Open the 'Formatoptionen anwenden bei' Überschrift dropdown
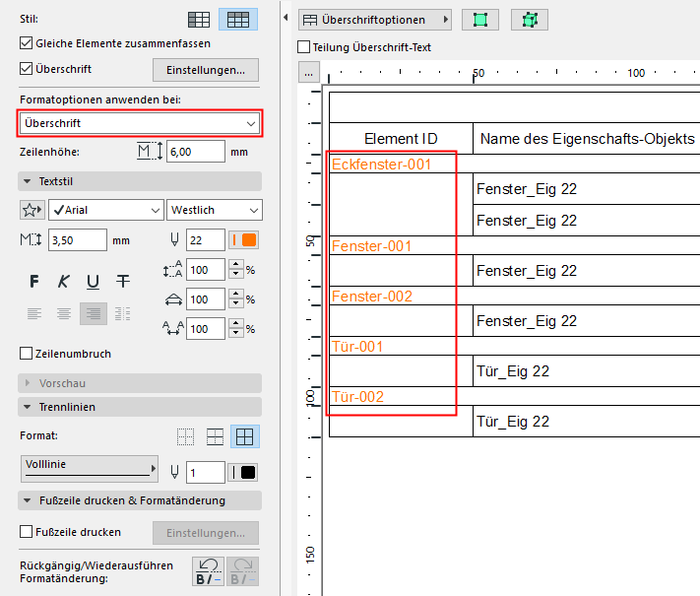The width and height of the screenshot is (700, 596). pos(140,123)
